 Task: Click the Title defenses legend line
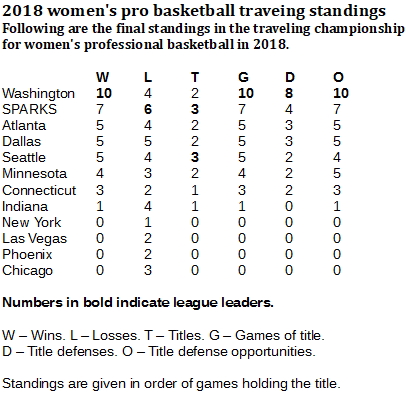click(x=159, y=352)
